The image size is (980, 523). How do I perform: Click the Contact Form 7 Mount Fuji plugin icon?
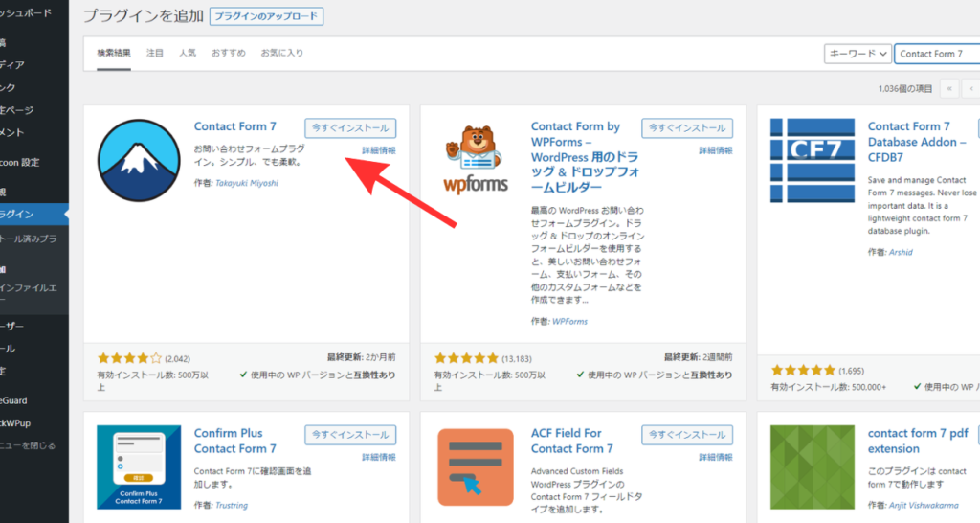(x=139, y=160)
